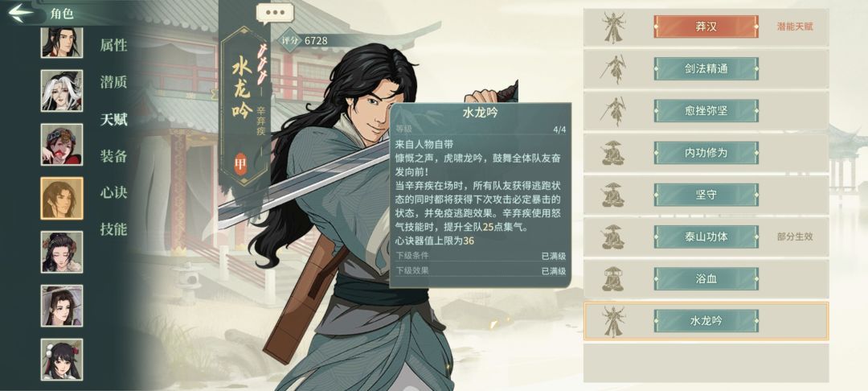
Task: Select the white-haired character portrait
Action: pos(61,90)
